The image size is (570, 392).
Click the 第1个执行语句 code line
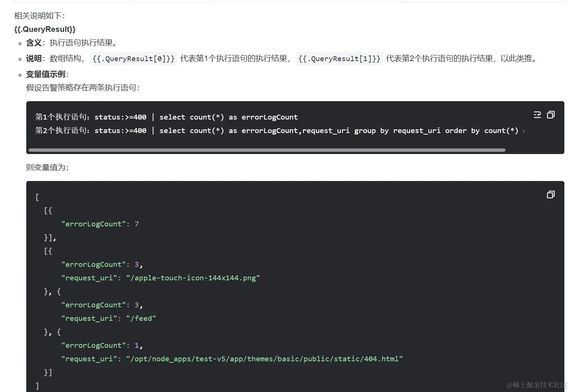pyautogui.click(x=166, y=117)
